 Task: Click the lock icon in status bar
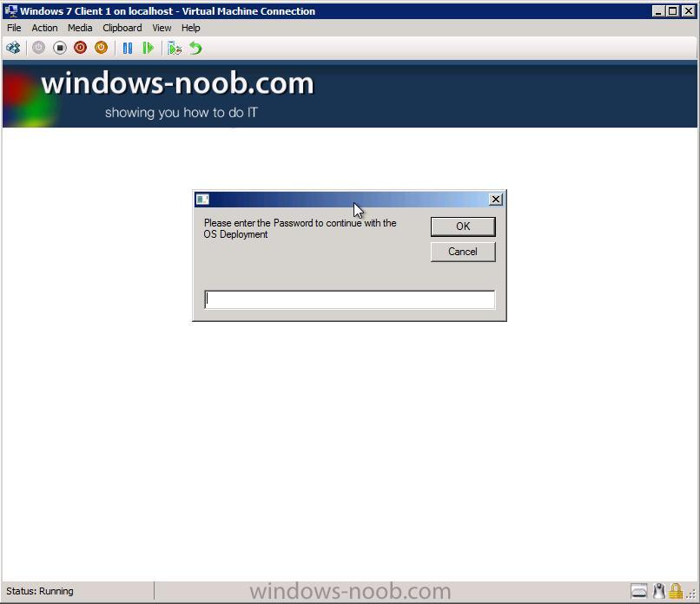point(676,591)
